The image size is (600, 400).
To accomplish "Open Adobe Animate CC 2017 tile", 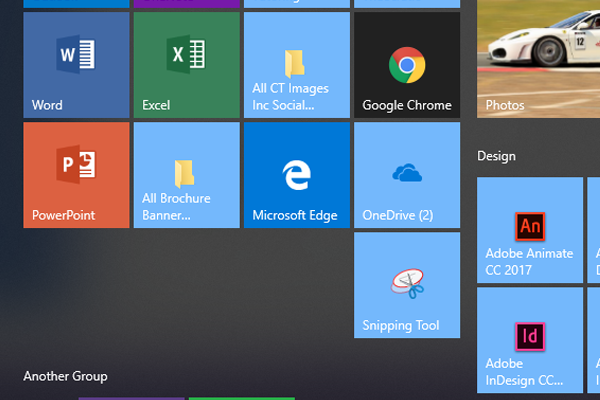I will pos(530,230).
